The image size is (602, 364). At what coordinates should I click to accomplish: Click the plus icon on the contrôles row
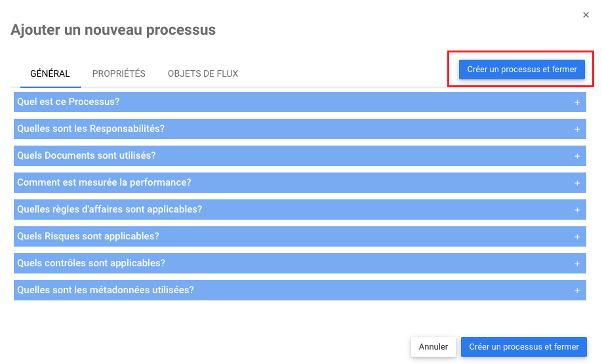pyautogui.click(x=577, y=264)
